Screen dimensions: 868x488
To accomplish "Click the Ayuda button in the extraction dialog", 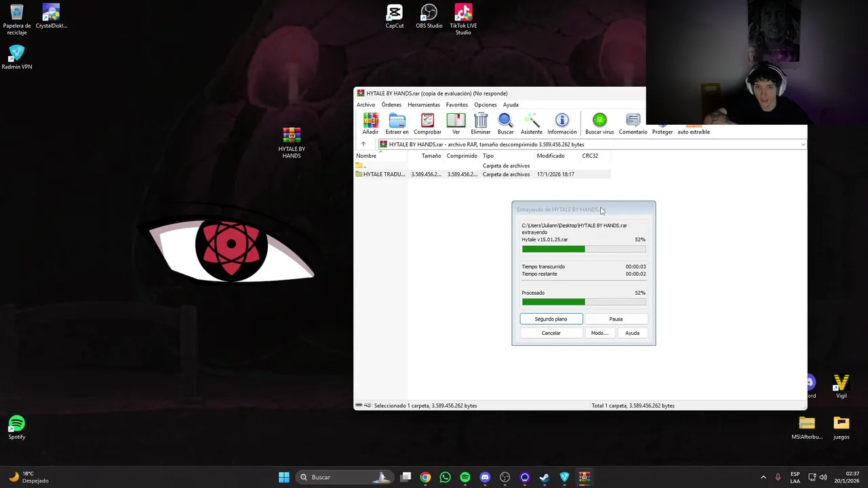I will tap(632, 333).
